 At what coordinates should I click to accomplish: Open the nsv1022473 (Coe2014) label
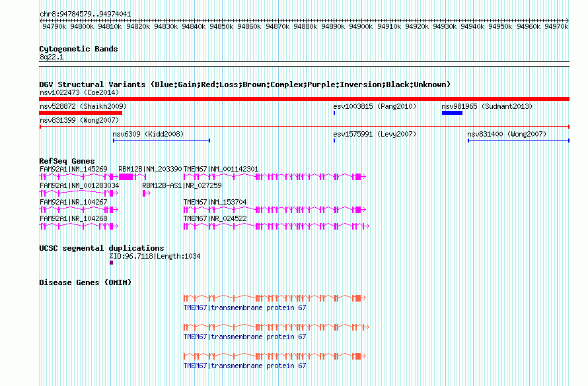click(79, 92)
